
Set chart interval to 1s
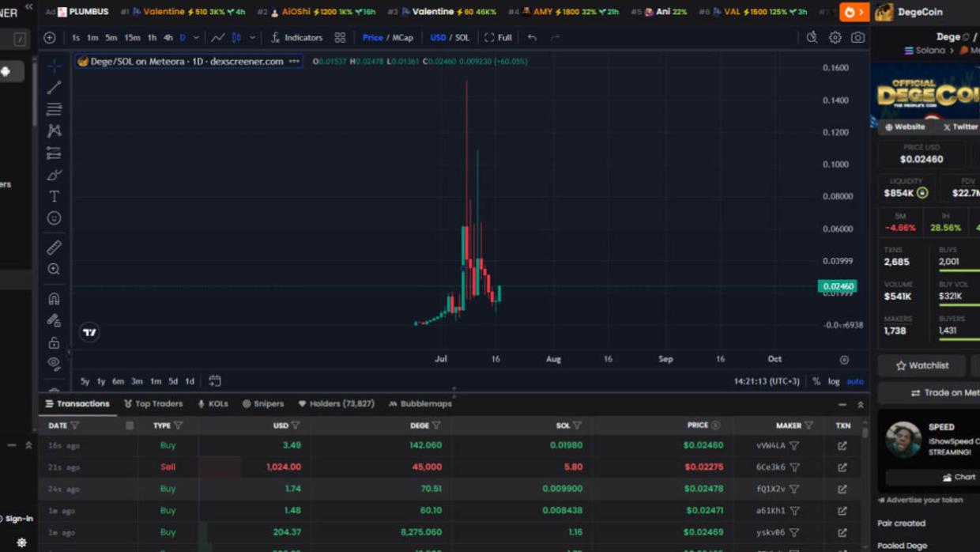coord(76,37)
